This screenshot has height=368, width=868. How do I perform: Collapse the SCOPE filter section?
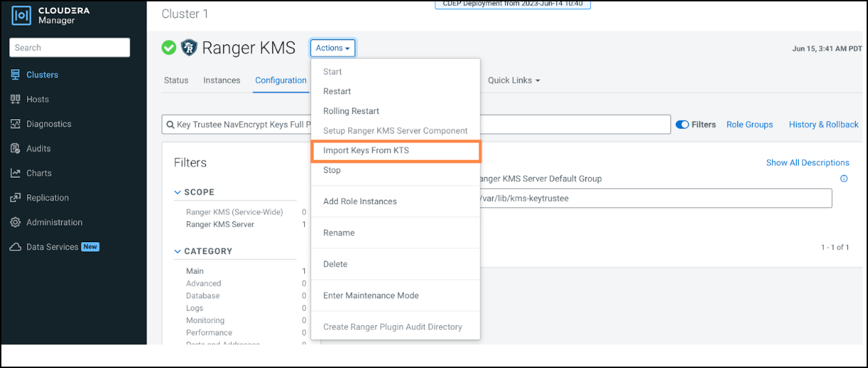click(x=178, y=192)
